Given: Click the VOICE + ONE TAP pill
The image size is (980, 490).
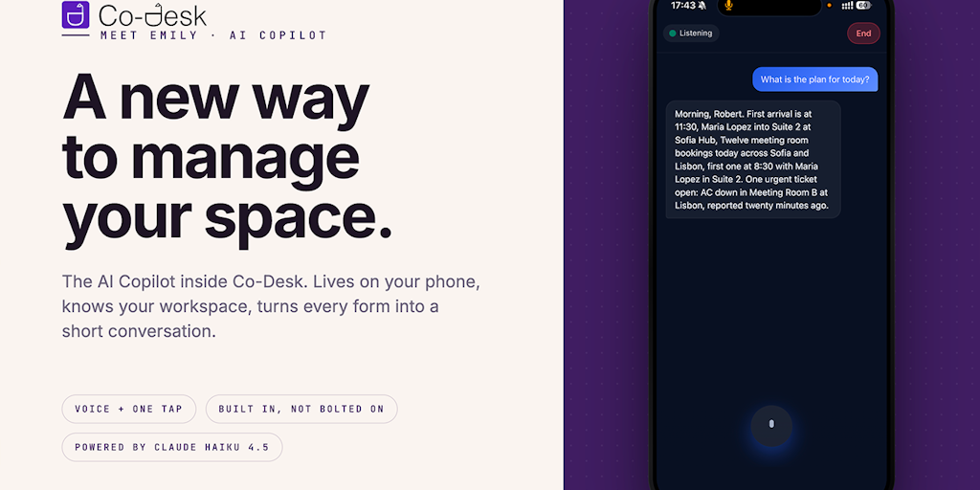Looking at the screenshot, I should (129, 409).
